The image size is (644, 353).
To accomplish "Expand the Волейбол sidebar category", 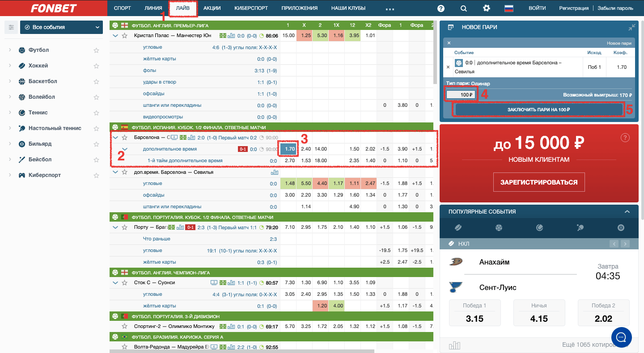I will [x=10, y=97].
